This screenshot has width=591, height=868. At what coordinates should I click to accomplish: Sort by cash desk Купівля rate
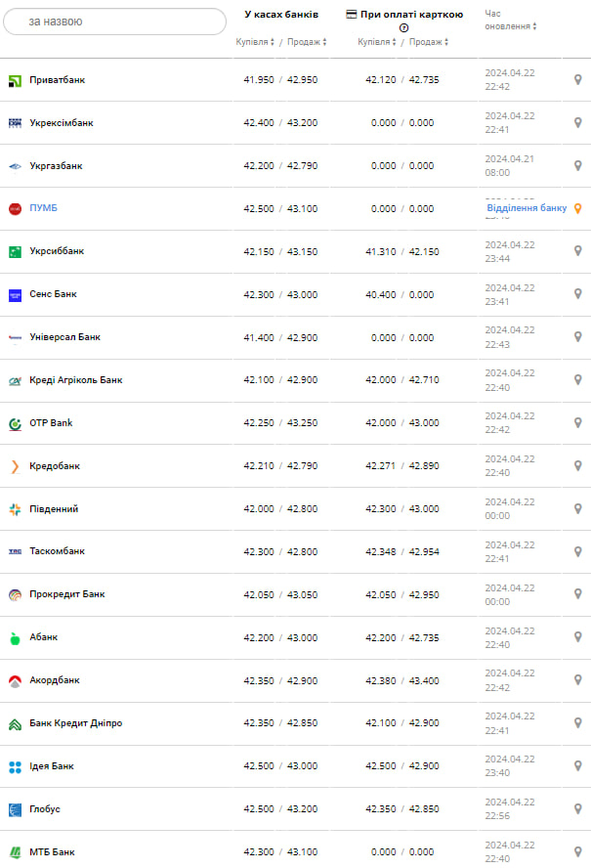(255, 42)
